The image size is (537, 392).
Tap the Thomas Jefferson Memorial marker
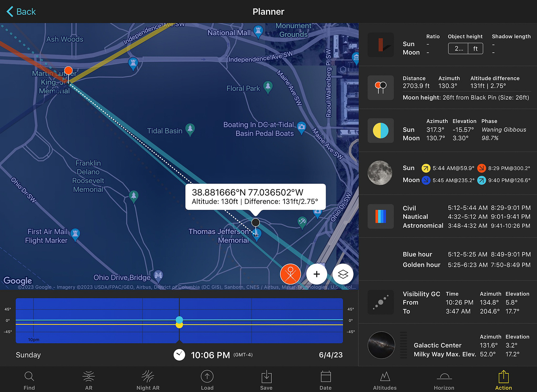pos(257,235)
